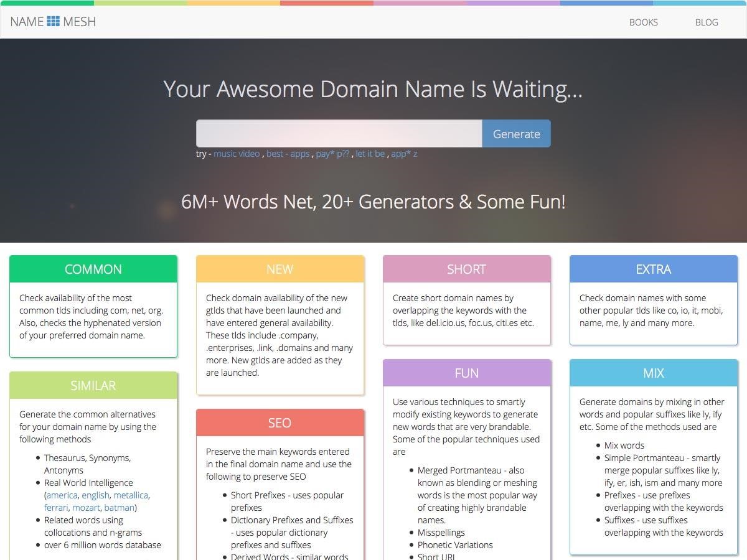Click the green COMMON card header
Screen dimensions: 747x560
[93, 269]
